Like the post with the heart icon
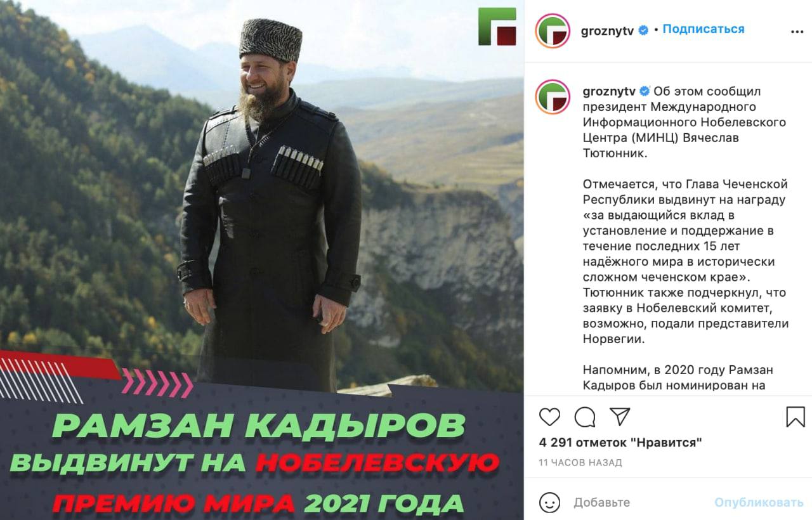Image resolution: width=812 pixels, height=520 pixels. [549, 417]
